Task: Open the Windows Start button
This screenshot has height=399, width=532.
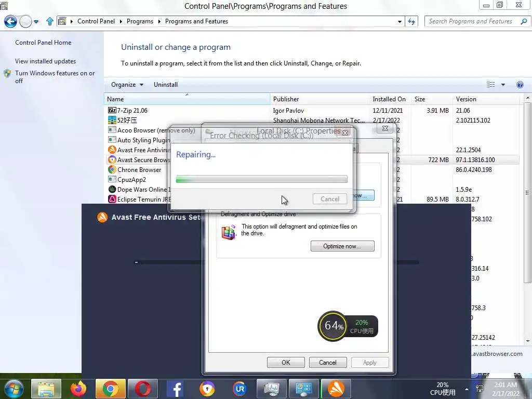Action: pos(14,389)
